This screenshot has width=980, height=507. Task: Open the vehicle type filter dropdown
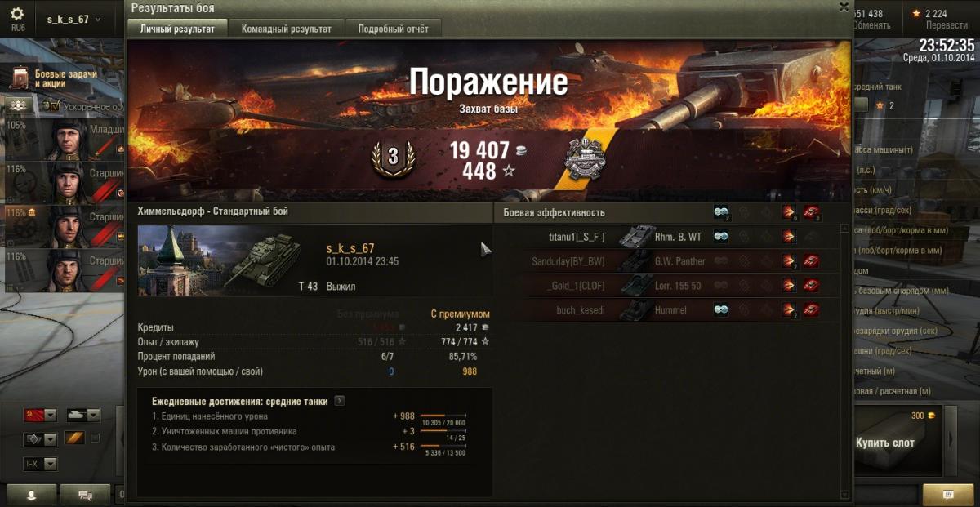[x=82, y=415]
